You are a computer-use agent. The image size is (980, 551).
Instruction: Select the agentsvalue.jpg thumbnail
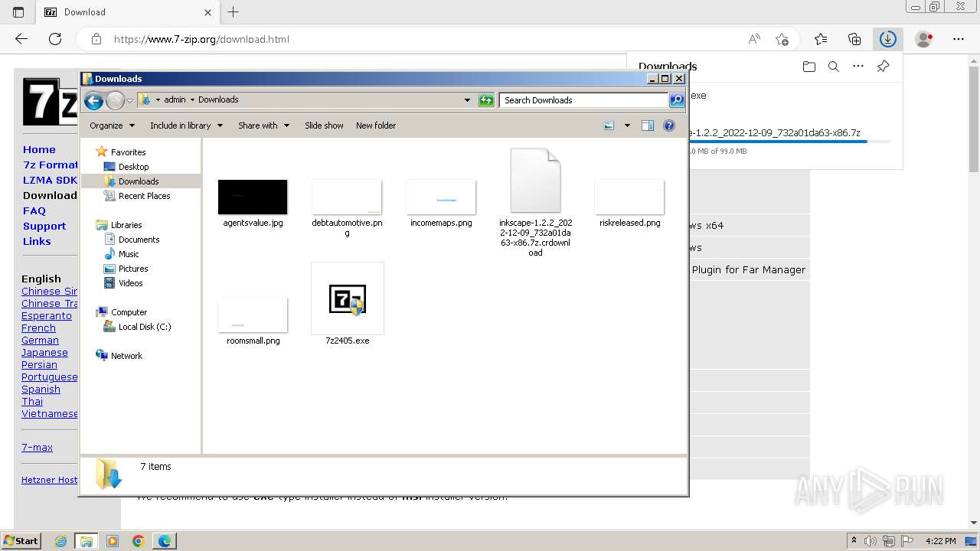[x=253, y=197]
